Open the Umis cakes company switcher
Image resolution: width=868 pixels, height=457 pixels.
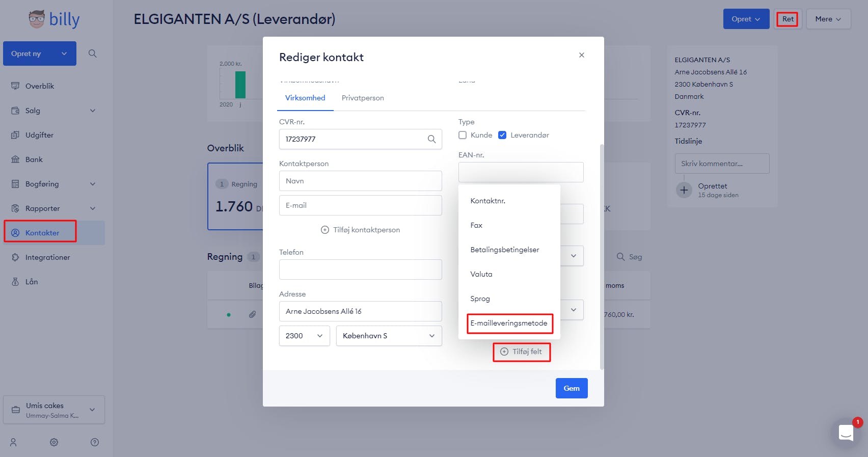(x=54, y=410)
